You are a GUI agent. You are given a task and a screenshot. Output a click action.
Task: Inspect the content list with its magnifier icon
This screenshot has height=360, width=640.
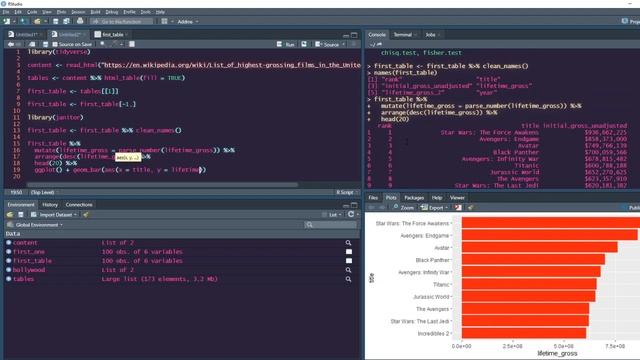click(x=348, y=243)
